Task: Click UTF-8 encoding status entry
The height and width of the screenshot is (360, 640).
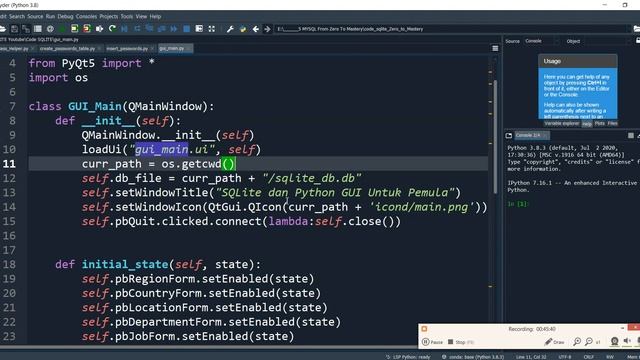Action: click(565, 357)
